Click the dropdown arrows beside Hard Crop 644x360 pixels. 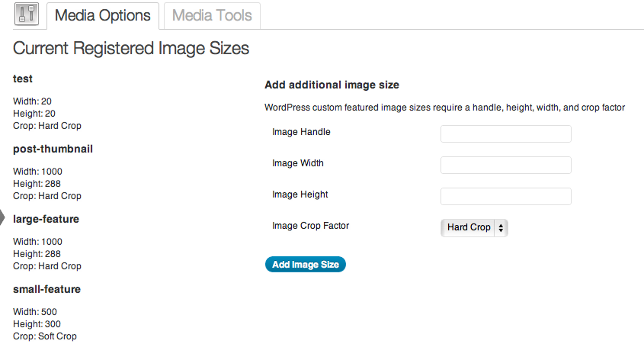point(501,228)
